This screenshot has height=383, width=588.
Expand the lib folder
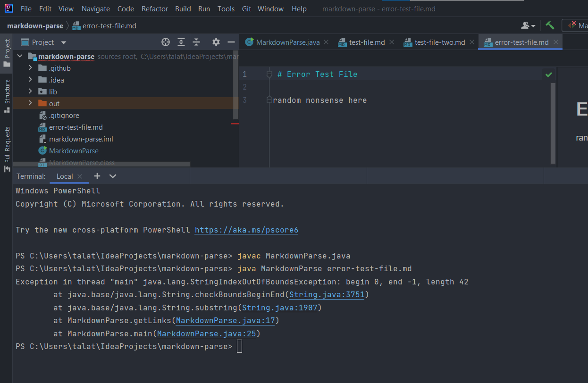pos(31,92)
